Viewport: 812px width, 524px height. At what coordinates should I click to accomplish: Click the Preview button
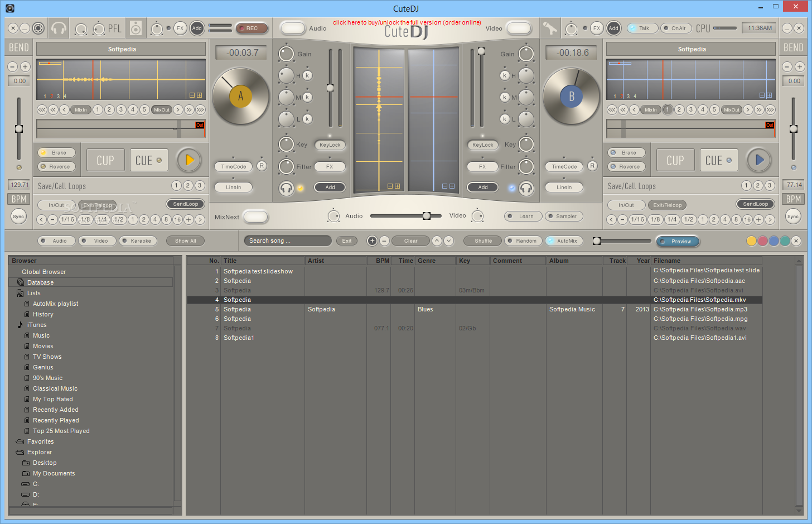click(x=678, y=241)
